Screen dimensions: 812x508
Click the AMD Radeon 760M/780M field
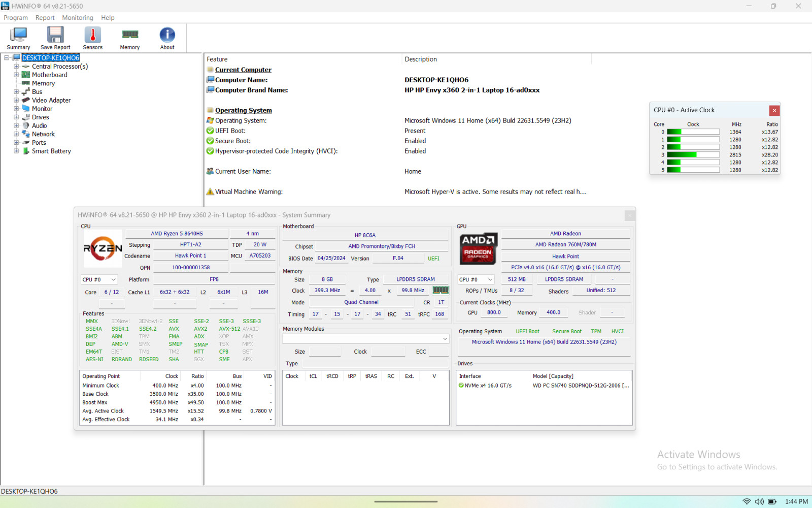565,244
